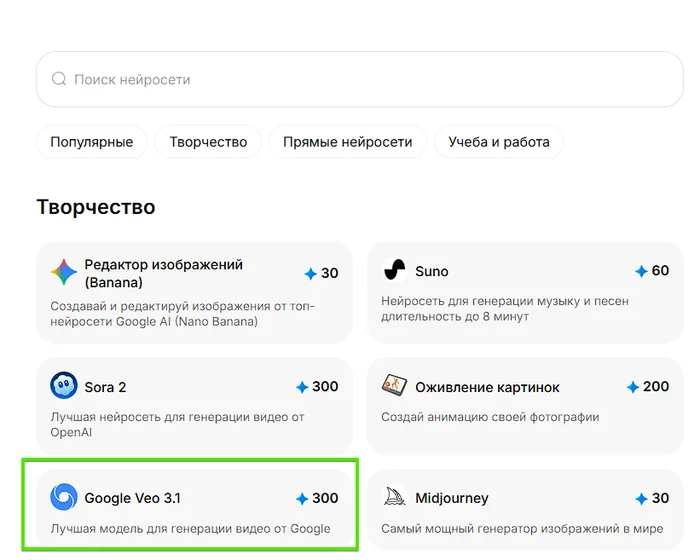The height and width of the screenshot is (560, 700).
Task: Click the Google Veo 3.1 logo icon
Action: pos(64,497)
